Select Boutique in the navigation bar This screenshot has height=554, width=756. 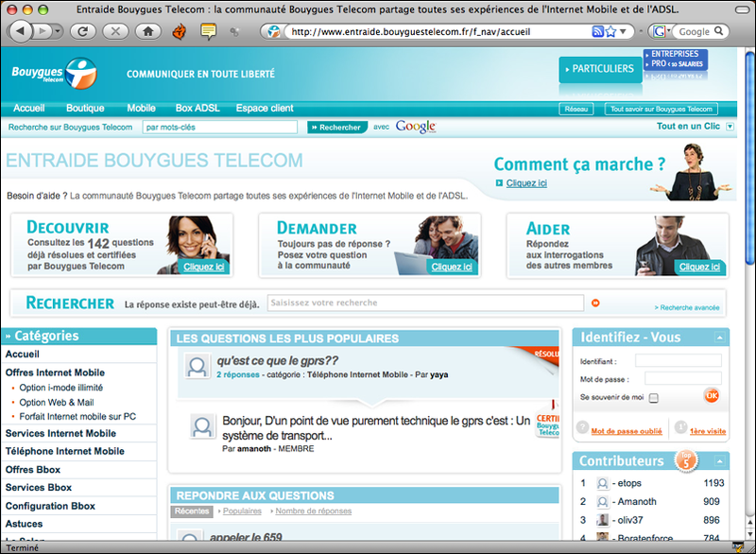[x=85, y=108]
